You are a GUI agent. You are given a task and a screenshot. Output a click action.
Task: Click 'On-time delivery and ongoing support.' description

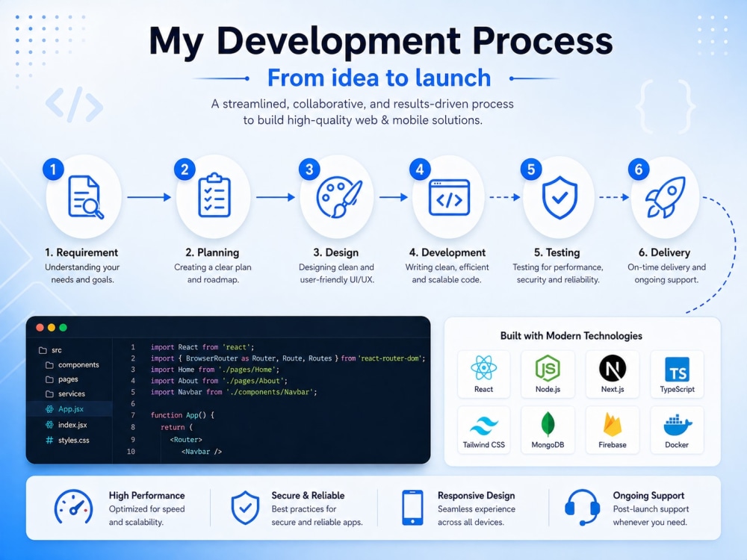pyautogui.click(x=666, y=273)
